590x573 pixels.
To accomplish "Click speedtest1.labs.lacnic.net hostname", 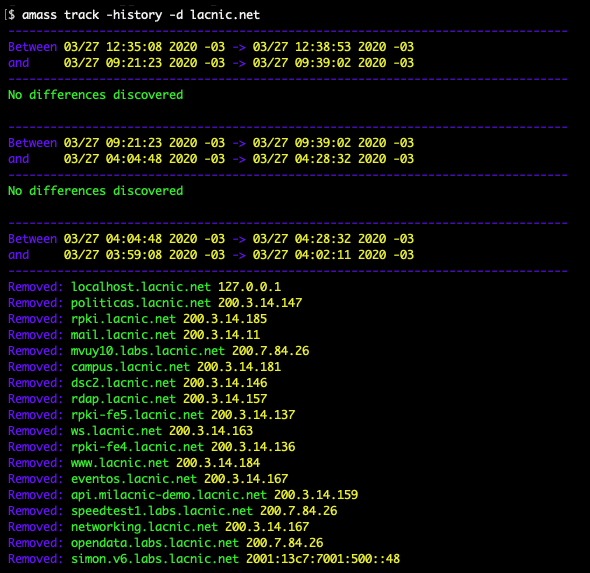I will 162,511.
